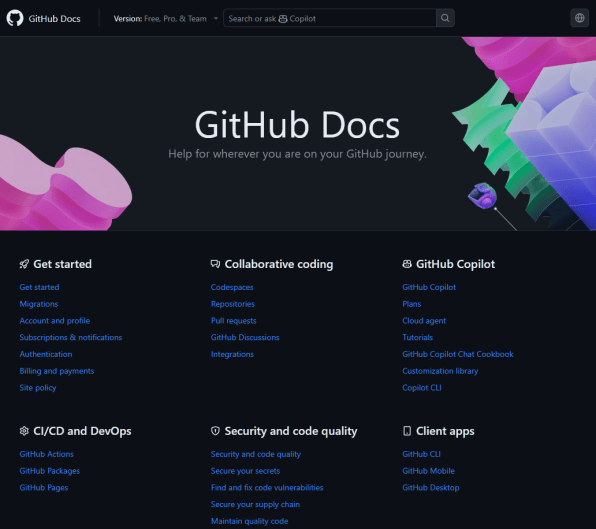
Task: Open the Pull requests link
Action: pyautogui.click(x=233, y=321)
